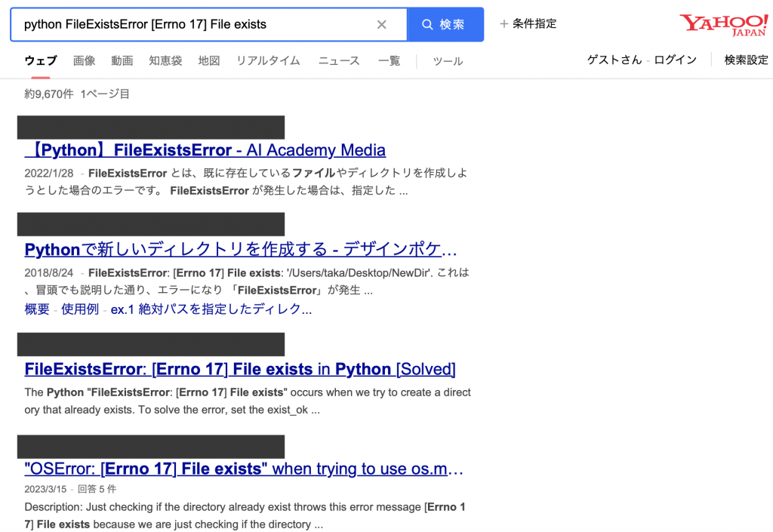Go to the ニュース news tab
The width and height of the screenshot is (773, 532).
(339, 61)
